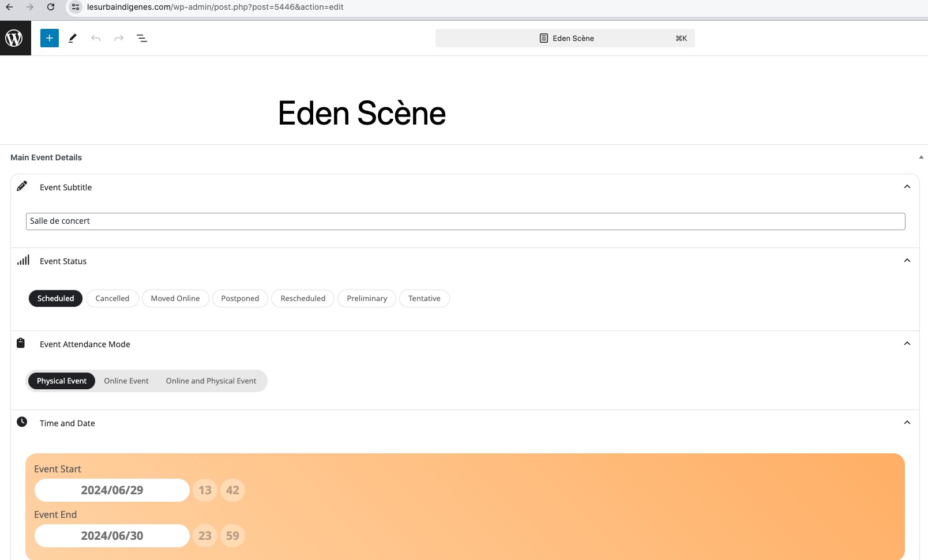
Task: Select Online and Physical Event option
Action: [x=211, y=381]
